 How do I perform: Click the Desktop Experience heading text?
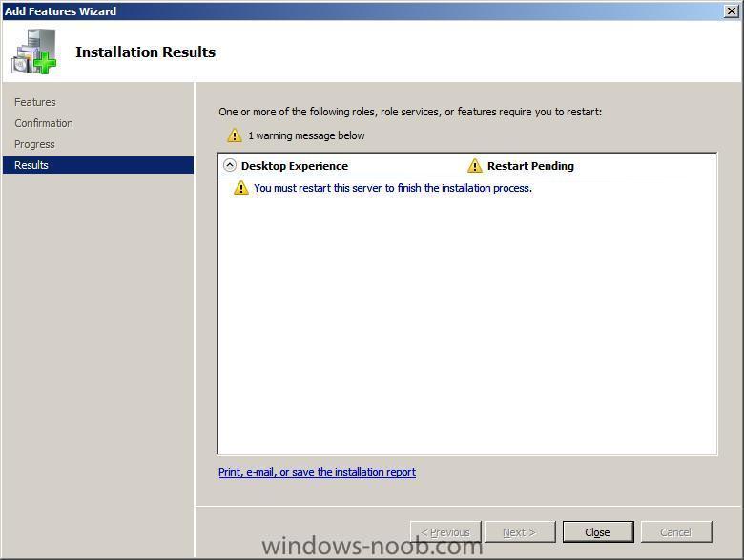click(295, 166)
